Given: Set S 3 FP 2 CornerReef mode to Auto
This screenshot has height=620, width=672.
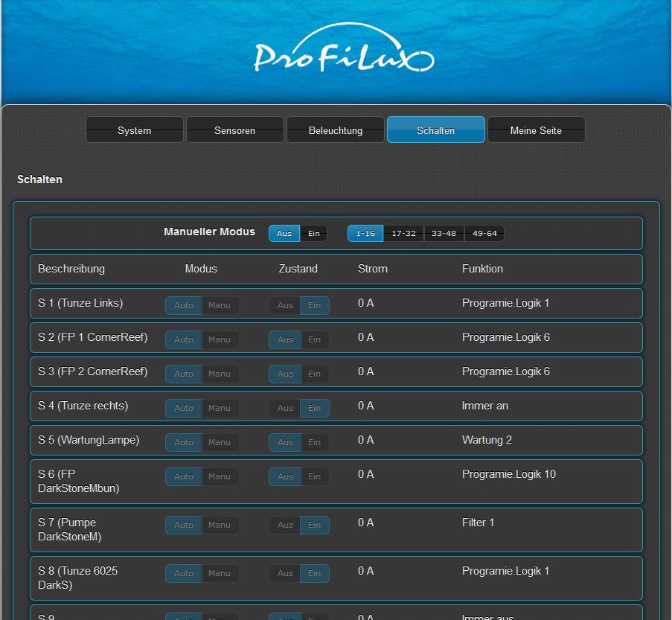Looking at the screenshot, I should coord(184,374).
